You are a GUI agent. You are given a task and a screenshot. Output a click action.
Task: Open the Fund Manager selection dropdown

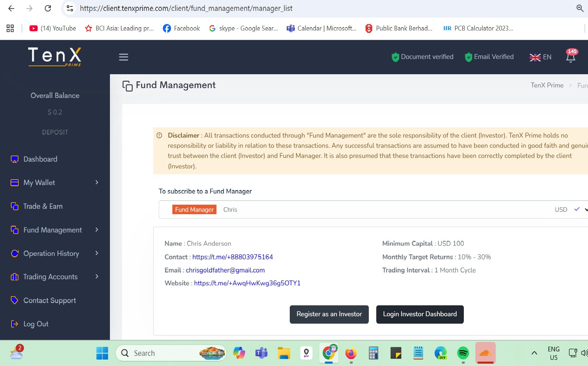(x=373, y=209)
